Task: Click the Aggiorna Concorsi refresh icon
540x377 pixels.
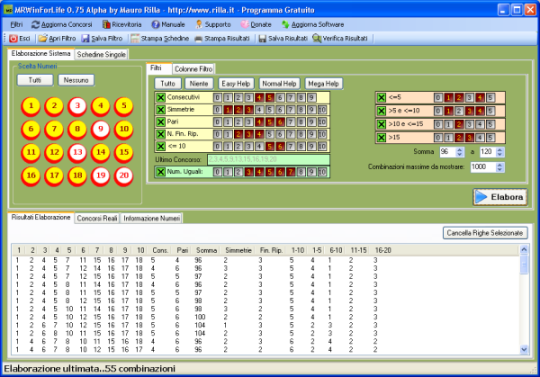Action: click(35, 24)
